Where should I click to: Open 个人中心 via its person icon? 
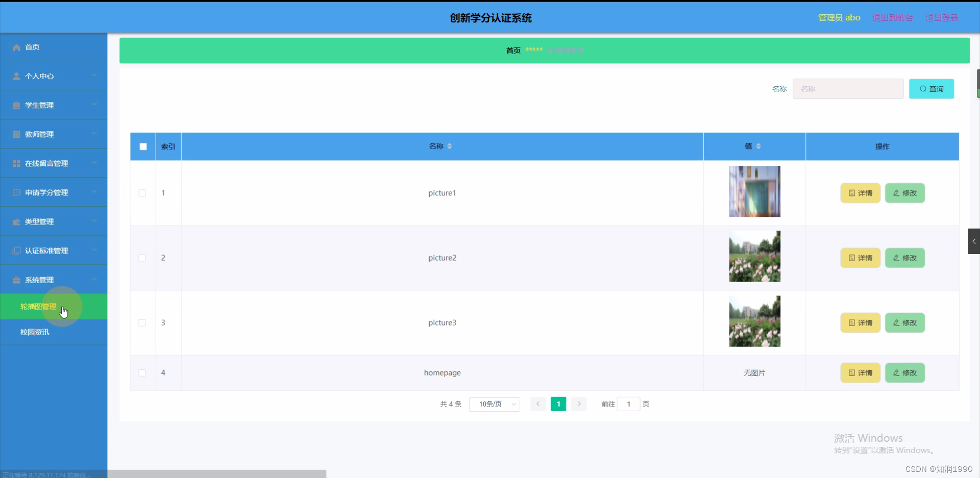pyautogui.click(x=16, y=76)
